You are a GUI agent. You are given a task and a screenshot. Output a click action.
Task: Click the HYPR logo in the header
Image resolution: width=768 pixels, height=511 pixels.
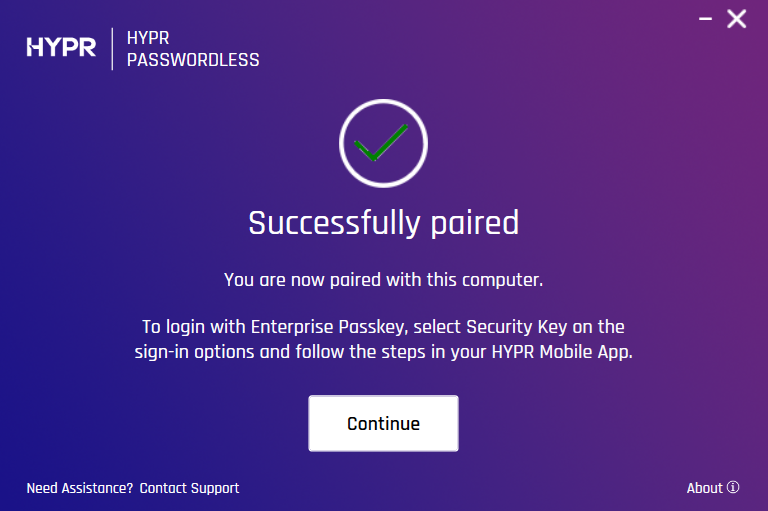click(x=61, y=47)
